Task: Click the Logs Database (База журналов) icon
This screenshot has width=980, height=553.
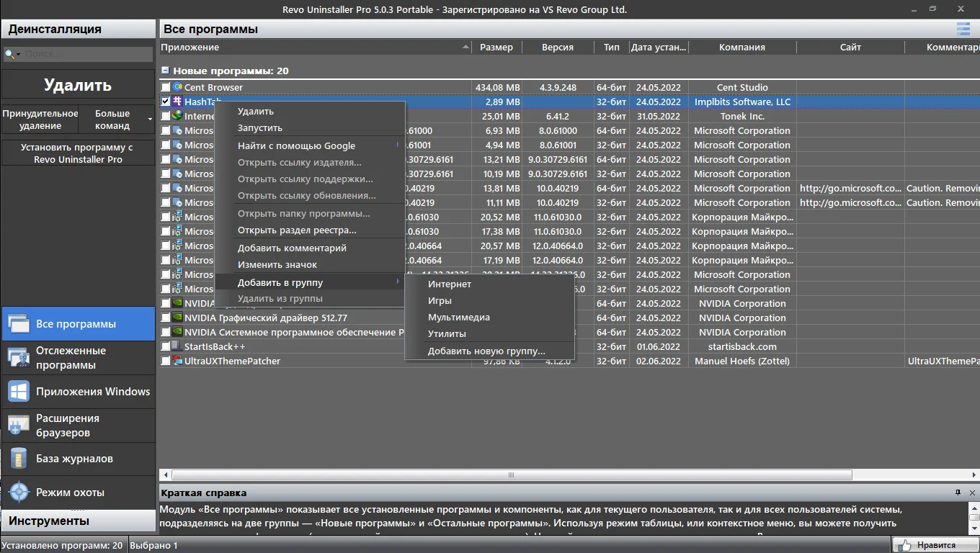Action: coord(18,459)
